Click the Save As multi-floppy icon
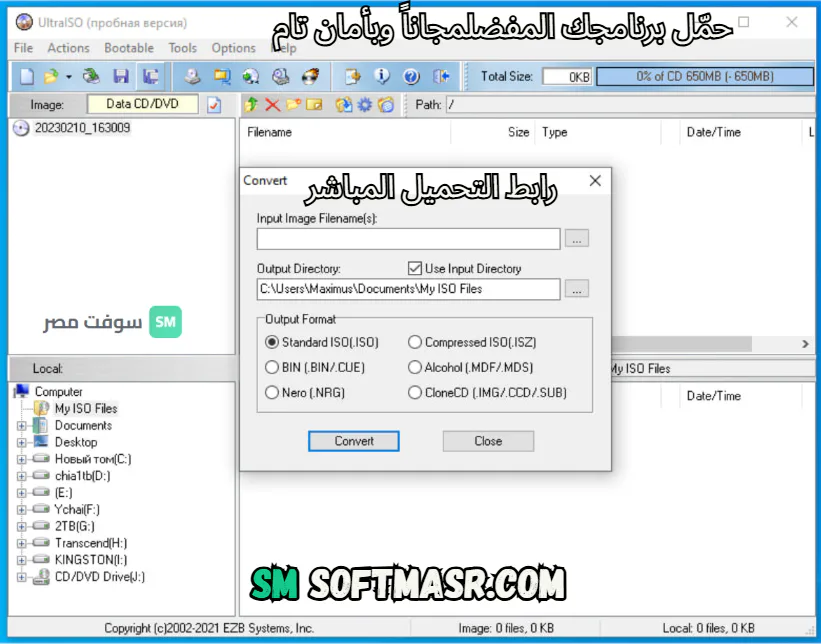Viewport: 821px width, 644px height. 151,76
